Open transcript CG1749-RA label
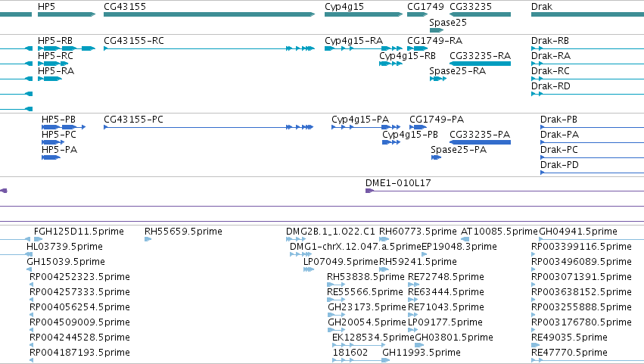This screenshot has width=644, height=364. pyautogui.click(x=434, y=41)
